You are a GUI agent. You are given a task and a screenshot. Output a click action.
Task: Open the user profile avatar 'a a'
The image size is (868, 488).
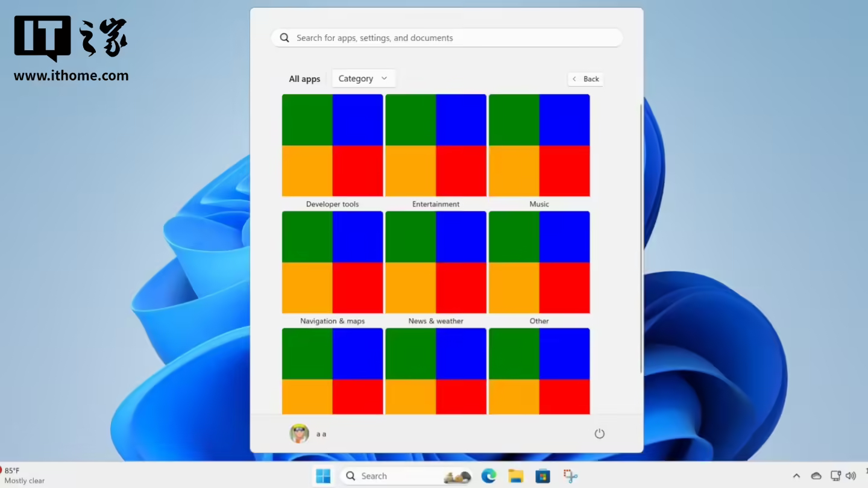click(300, 434)
